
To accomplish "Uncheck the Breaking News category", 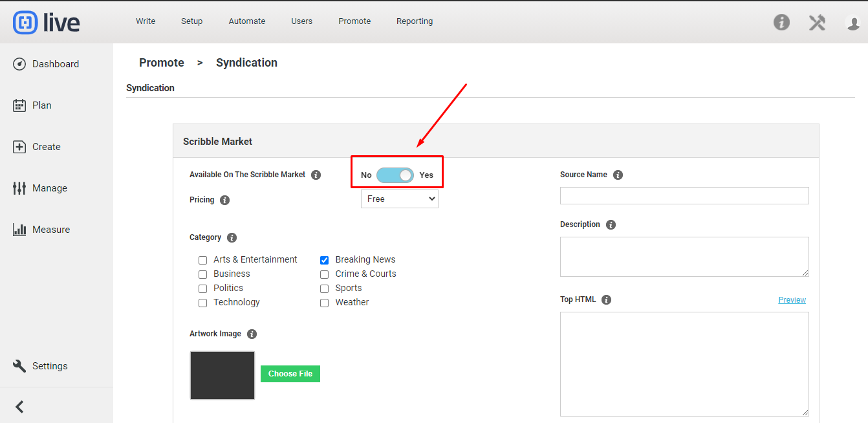I will (x=324, y=260).
